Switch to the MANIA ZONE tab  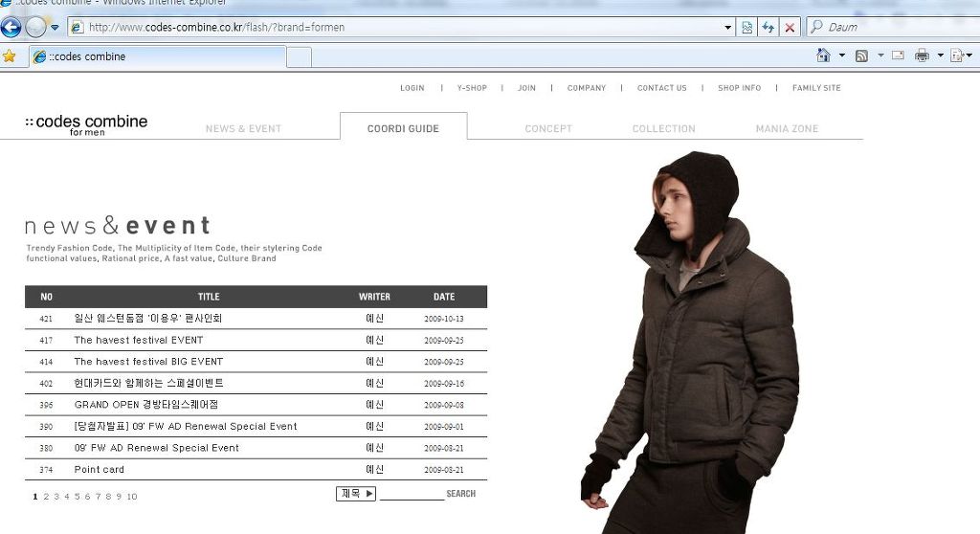click(787, 128)
